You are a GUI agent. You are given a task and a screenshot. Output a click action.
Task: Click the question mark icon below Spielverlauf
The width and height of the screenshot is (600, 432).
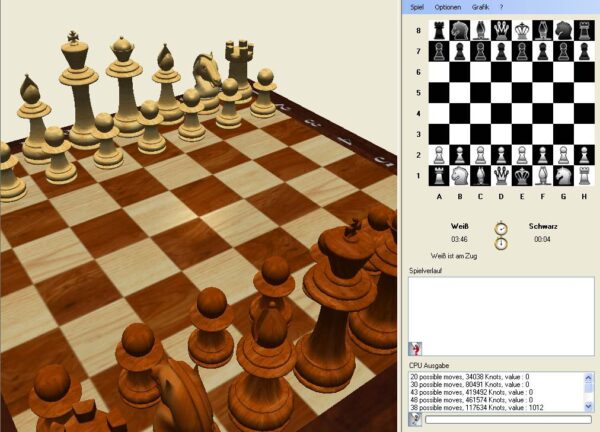tap(415, 347)
